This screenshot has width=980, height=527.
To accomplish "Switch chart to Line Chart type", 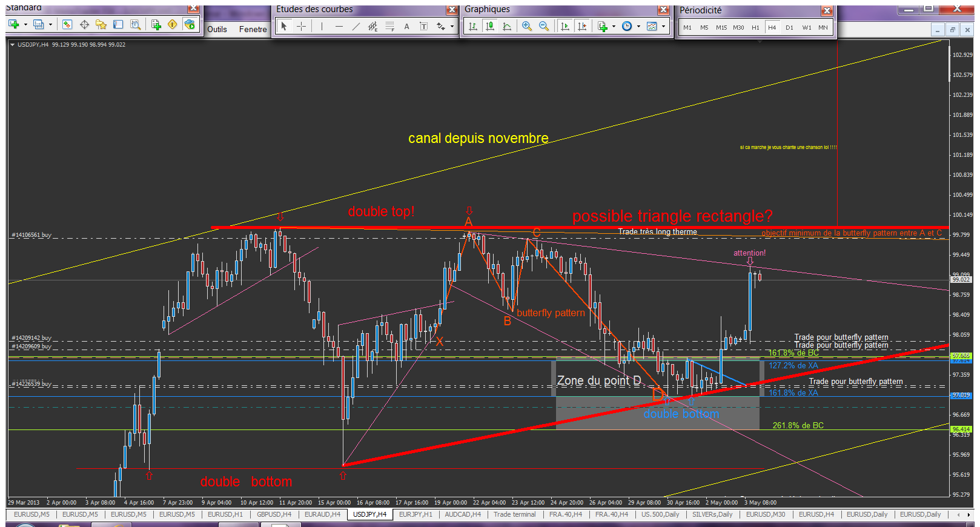I will (507, 26).
